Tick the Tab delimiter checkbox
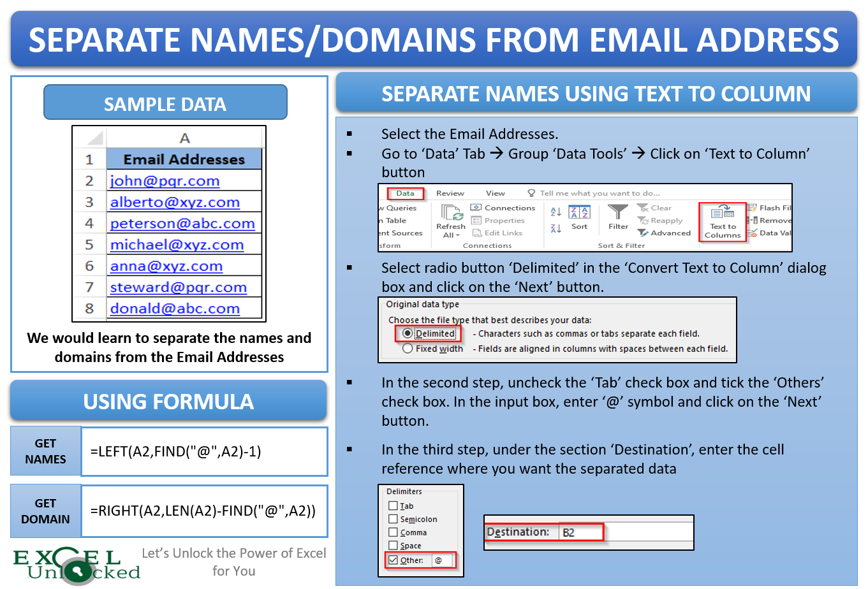 392,505
